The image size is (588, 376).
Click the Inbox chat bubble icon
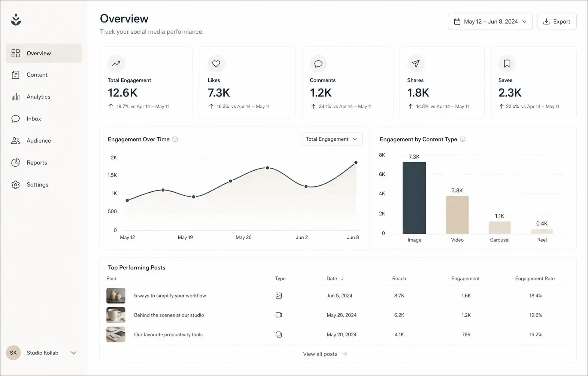15,119
